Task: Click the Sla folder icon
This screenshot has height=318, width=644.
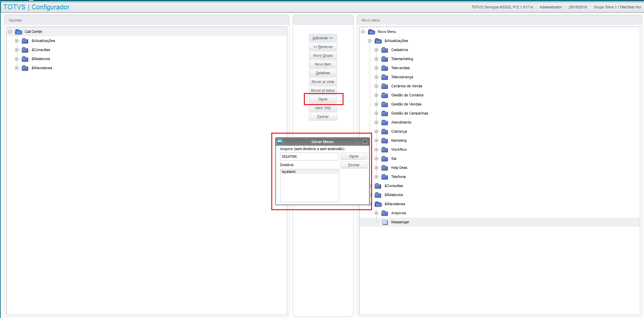Action: click(x=385, y=158)
